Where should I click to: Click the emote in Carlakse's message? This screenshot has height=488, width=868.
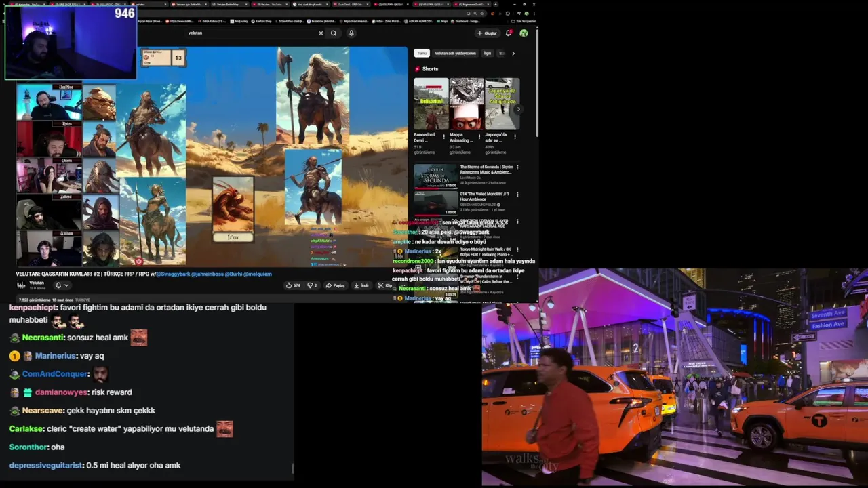click(224, 428)
